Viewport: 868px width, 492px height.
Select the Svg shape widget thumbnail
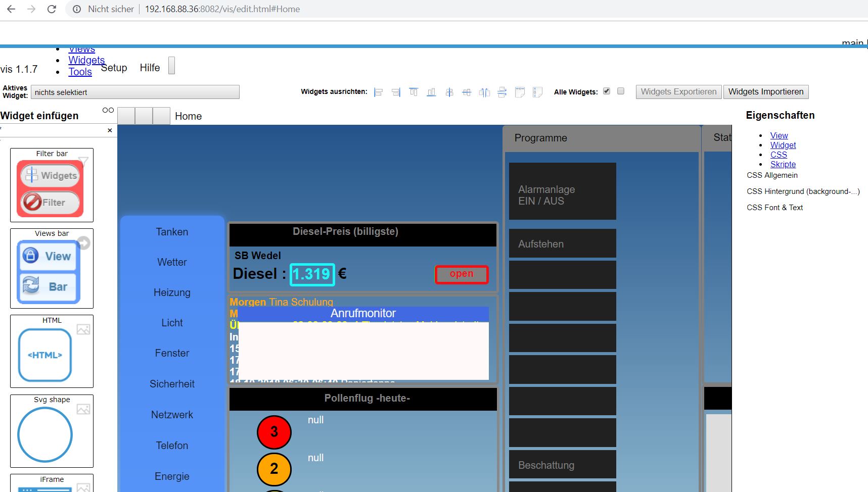(52, 431)
